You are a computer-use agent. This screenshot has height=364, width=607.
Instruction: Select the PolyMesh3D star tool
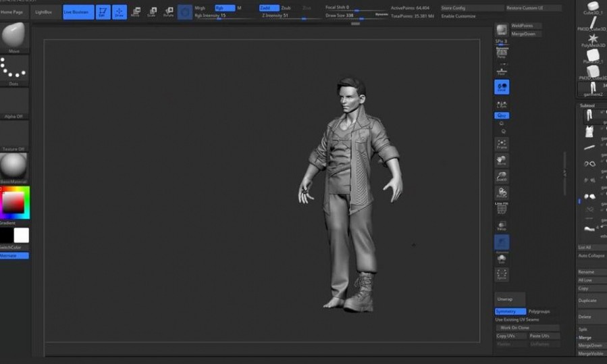[593, 41]
